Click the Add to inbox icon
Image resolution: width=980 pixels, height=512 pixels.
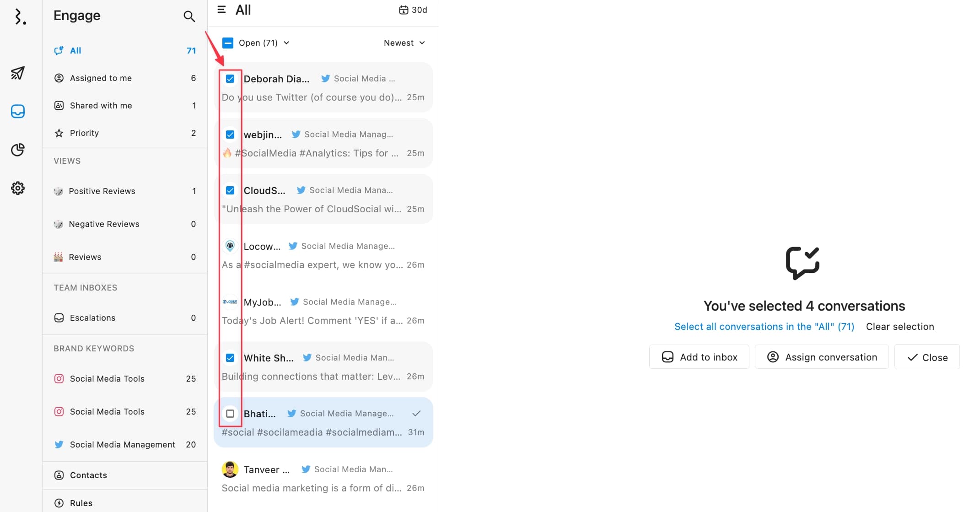click(x=668, y=357)
